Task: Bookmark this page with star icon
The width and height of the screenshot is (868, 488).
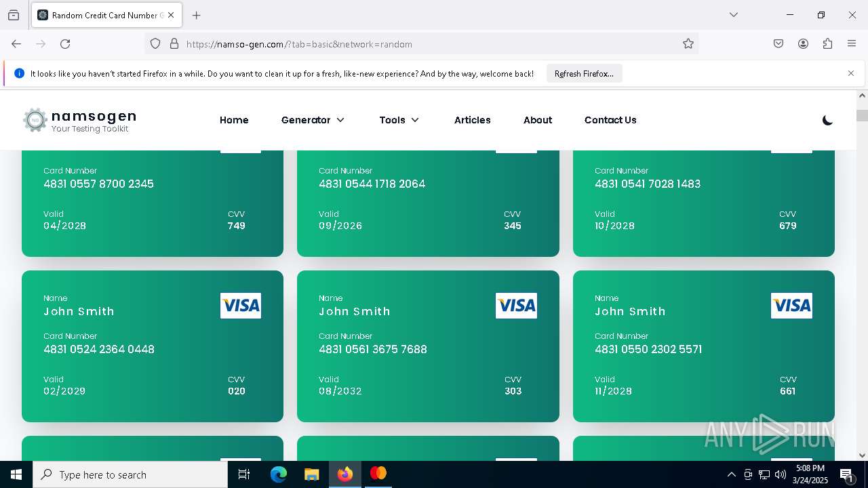Action: point(688,44)
